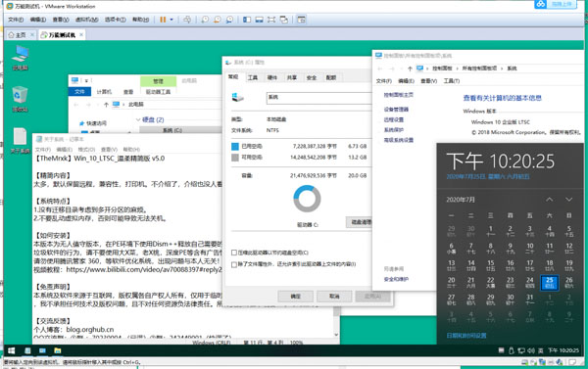Open the 计算机 tab in File Explorer ribbon
The width and height of the screenshot is (588, 369).
104,91
